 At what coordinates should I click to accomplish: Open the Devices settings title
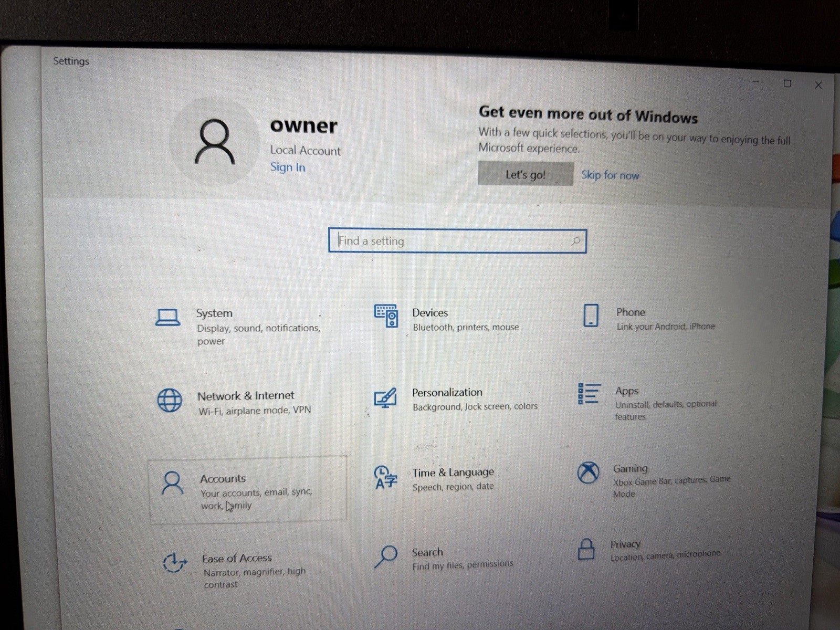(x=430, y=312)
